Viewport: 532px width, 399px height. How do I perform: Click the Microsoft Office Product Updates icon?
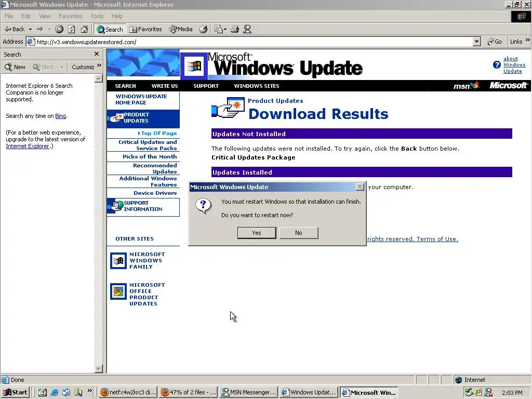pos(118,291)
